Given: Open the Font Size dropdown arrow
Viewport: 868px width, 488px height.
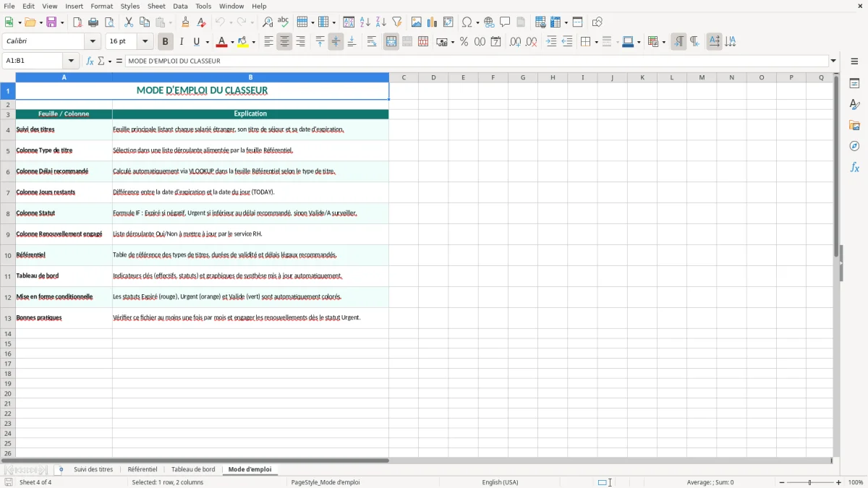Looking at the screenshot, I should tap(145, 42).
